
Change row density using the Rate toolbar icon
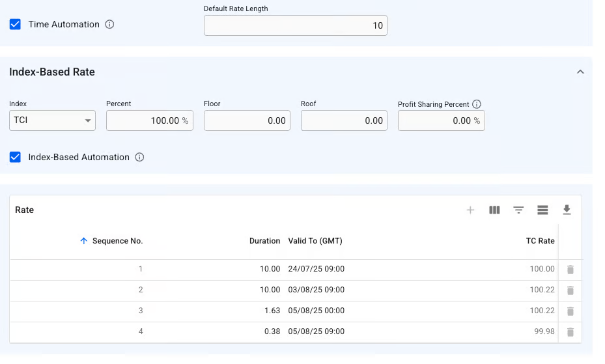pos(542,210)
